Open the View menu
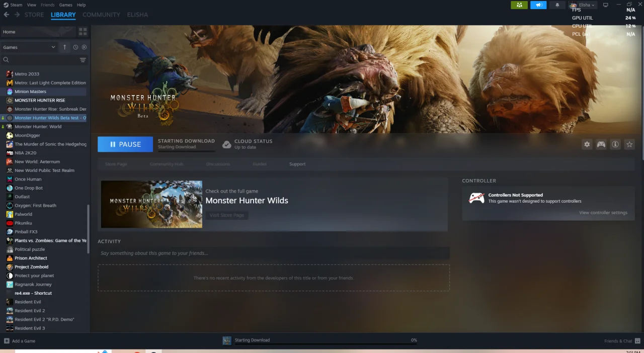 click(x=31, y=5)
